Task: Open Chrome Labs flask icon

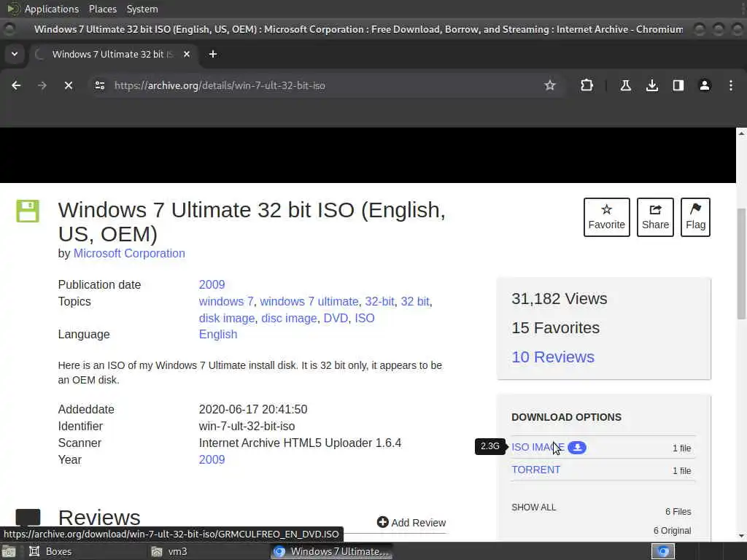Action: coord(625,86)
